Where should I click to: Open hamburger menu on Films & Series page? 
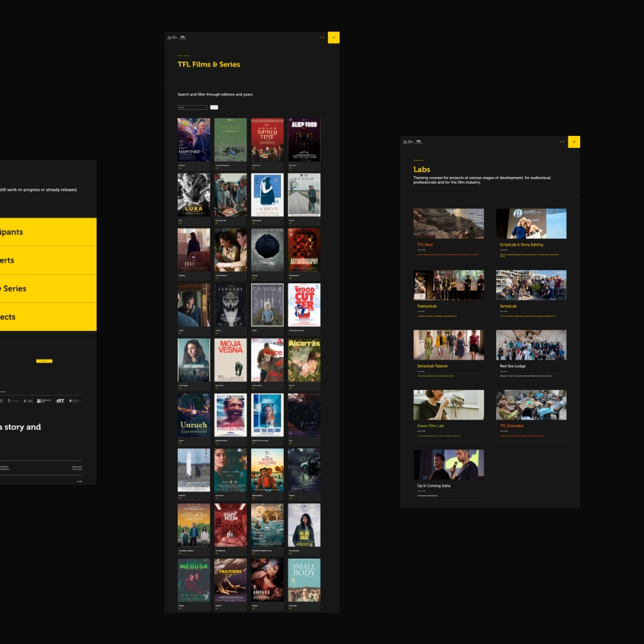coord(333,38)
